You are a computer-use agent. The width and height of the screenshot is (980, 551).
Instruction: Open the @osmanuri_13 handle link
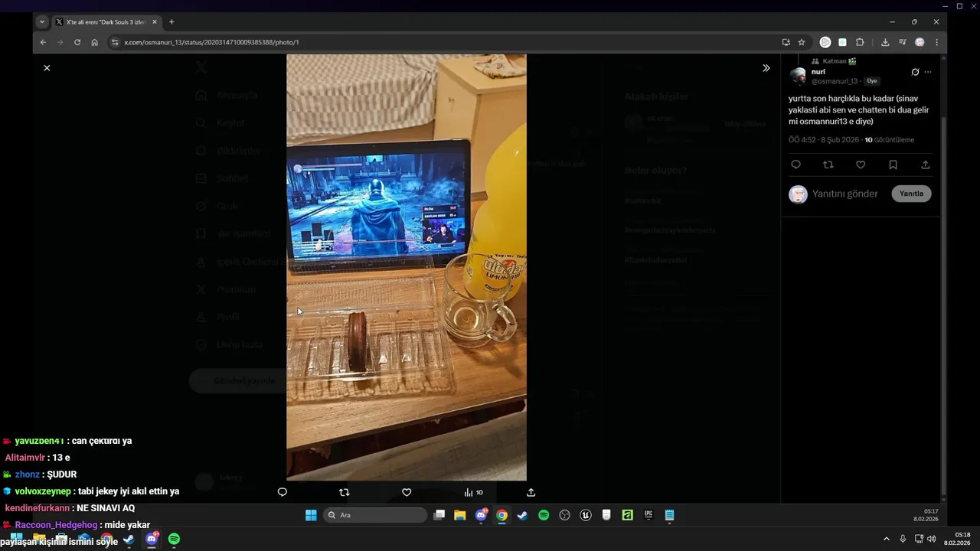pyautogui.click(x=834, y=81)
